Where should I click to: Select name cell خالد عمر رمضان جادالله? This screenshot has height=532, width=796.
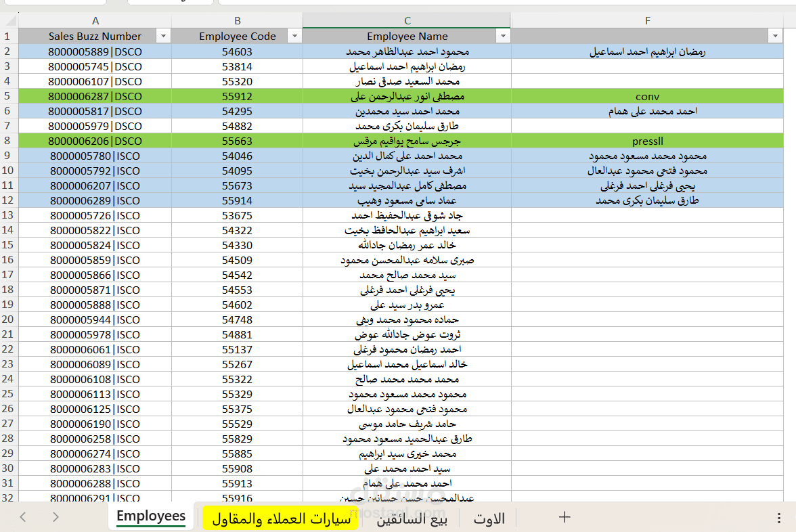point(407,245)
